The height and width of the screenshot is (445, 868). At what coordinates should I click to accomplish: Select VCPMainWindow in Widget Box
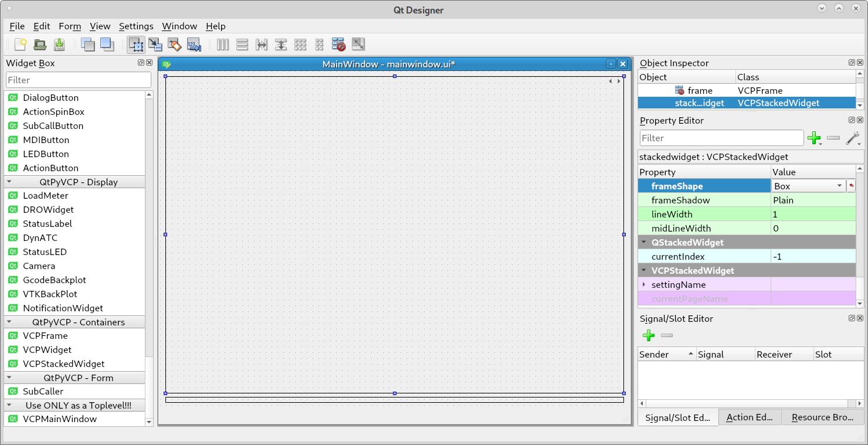click(74, 419)
